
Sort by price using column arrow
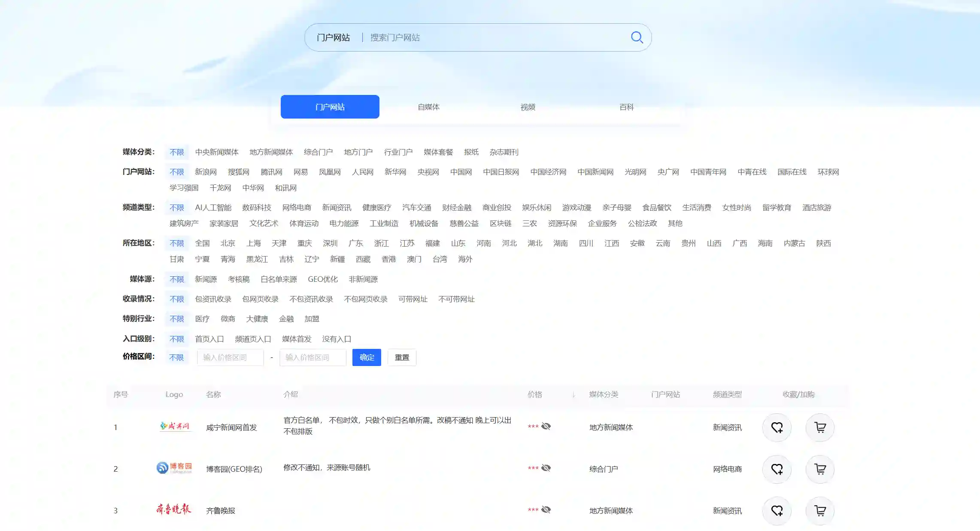click(573, 395)
